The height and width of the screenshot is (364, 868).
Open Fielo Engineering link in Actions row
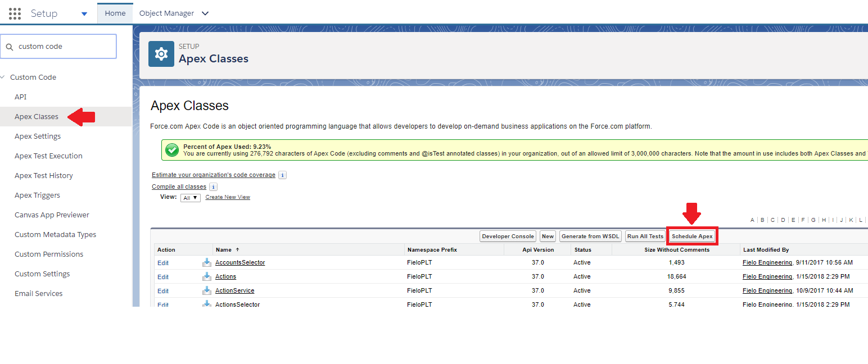click(x=767, y=276)
